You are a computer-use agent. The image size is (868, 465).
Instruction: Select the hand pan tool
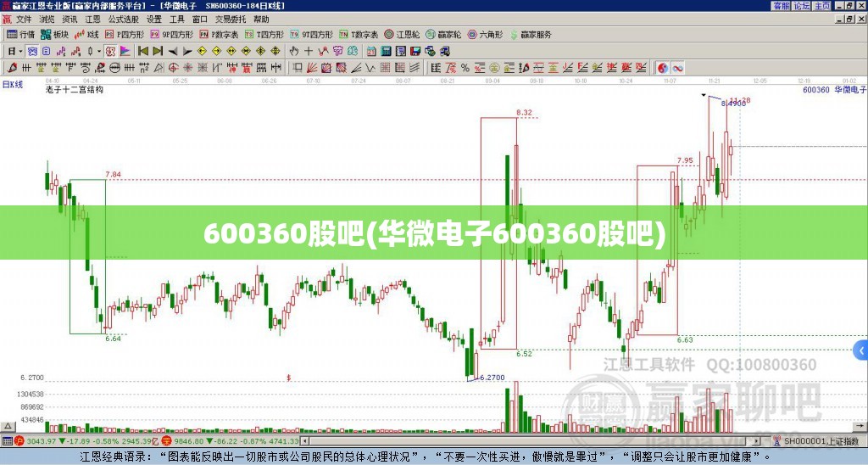(x=294, y=51)
